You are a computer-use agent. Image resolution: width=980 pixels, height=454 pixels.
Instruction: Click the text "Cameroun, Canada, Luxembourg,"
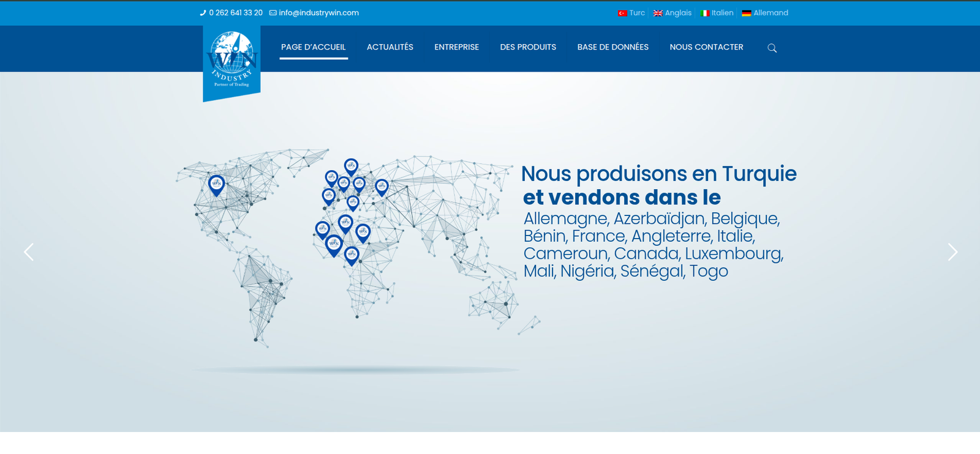tap(654, 253)
